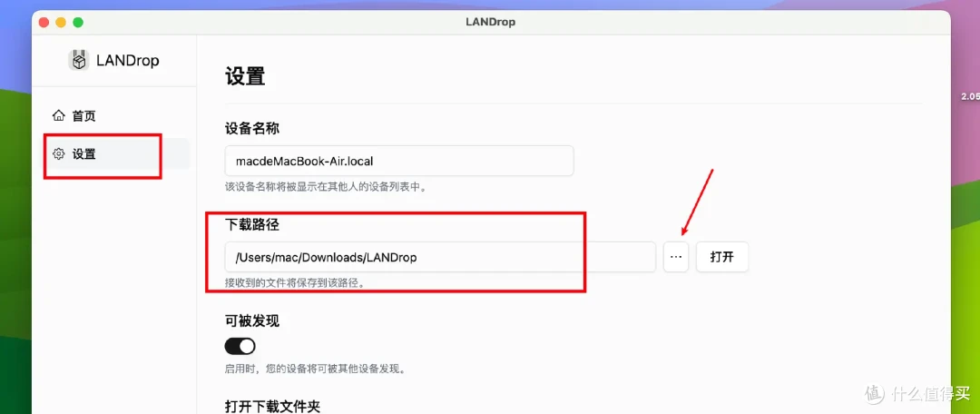Open the 设置 sidebar page

coord(115,153)
